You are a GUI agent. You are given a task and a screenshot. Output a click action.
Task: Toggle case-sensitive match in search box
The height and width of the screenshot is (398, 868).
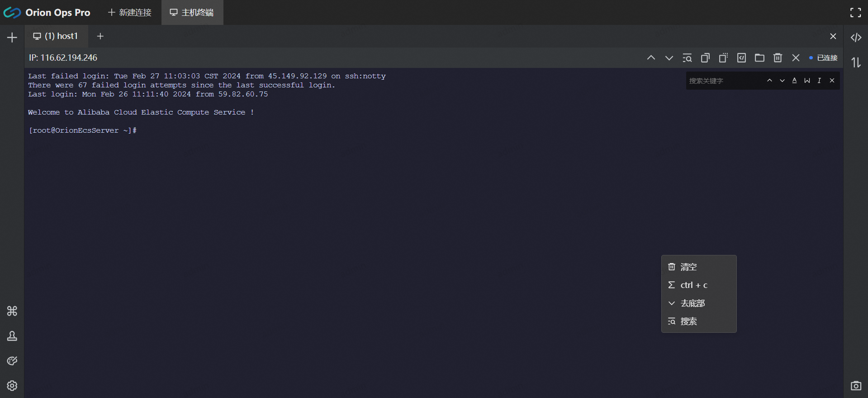[794, 81]
